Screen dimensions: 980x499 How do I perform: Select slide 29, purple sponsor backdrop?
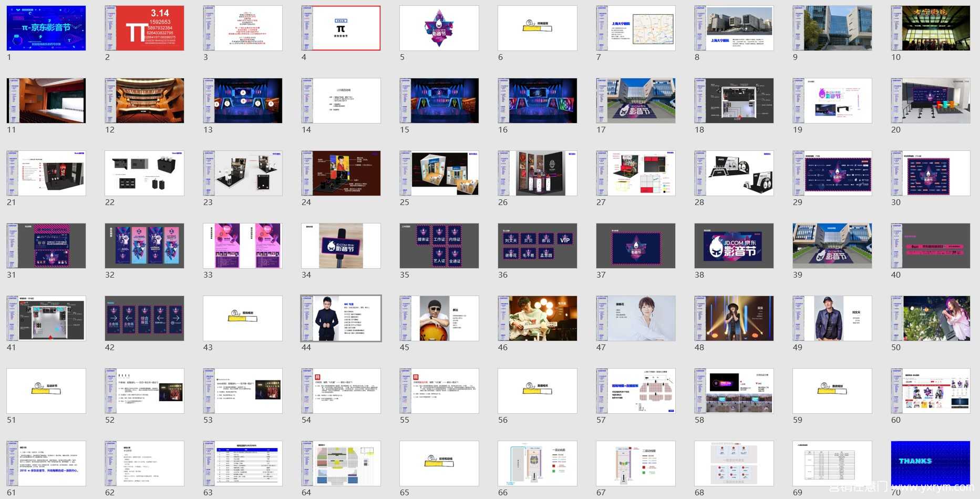click(832, 174)
